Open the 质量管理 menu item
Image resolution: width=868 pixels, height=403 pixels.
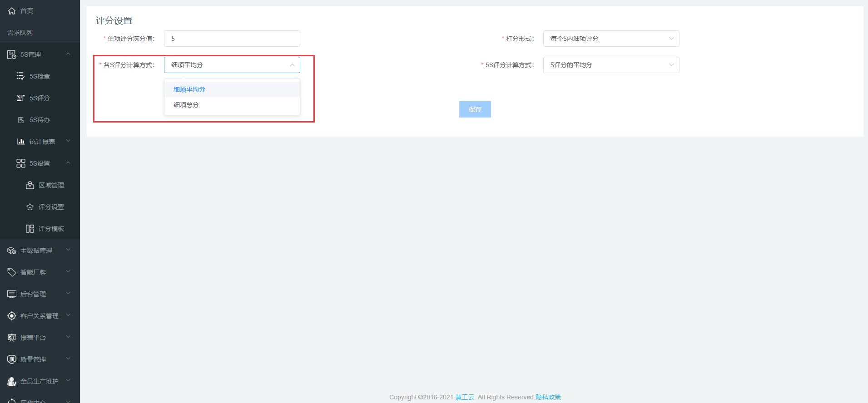tap(33, 359)
